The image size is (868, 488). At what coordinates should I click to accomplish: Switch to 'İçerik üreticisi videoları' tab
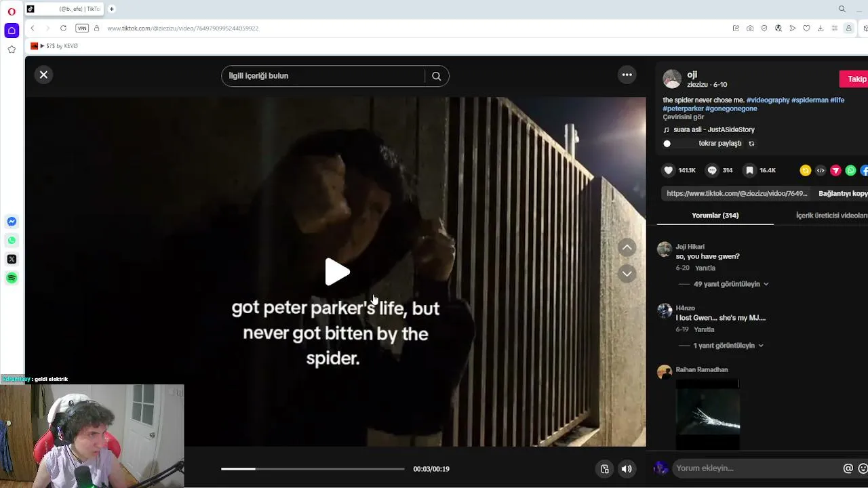tap(832, 216)
